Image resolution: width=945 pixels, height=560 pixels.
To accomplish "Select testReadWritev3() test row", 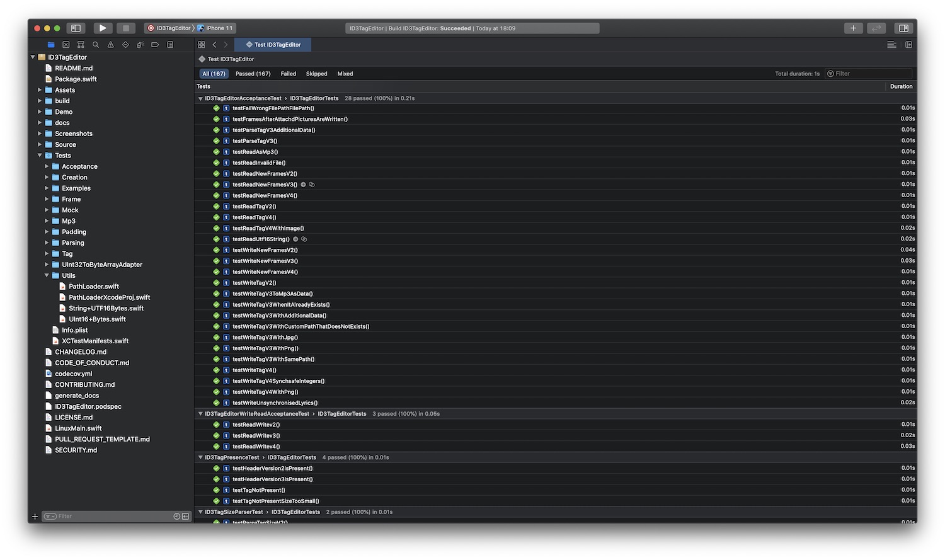I will point(556,435).
